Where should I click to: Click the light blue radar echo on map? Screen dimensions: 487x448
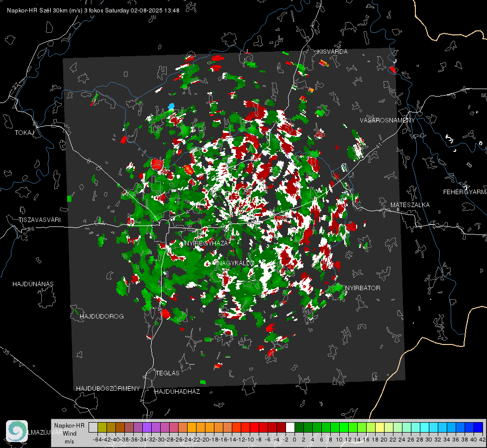(171, 107)
